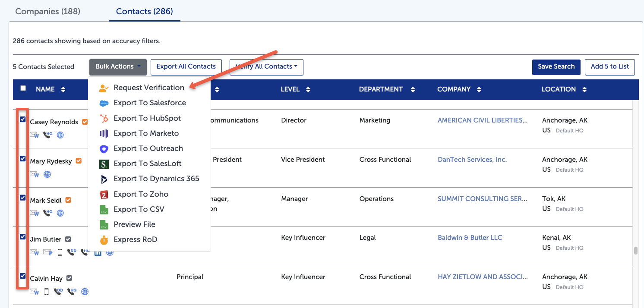Click work email icon under Casey Reynolds
The width and height of the screenshot is (644, 308).
click(34, 135)
